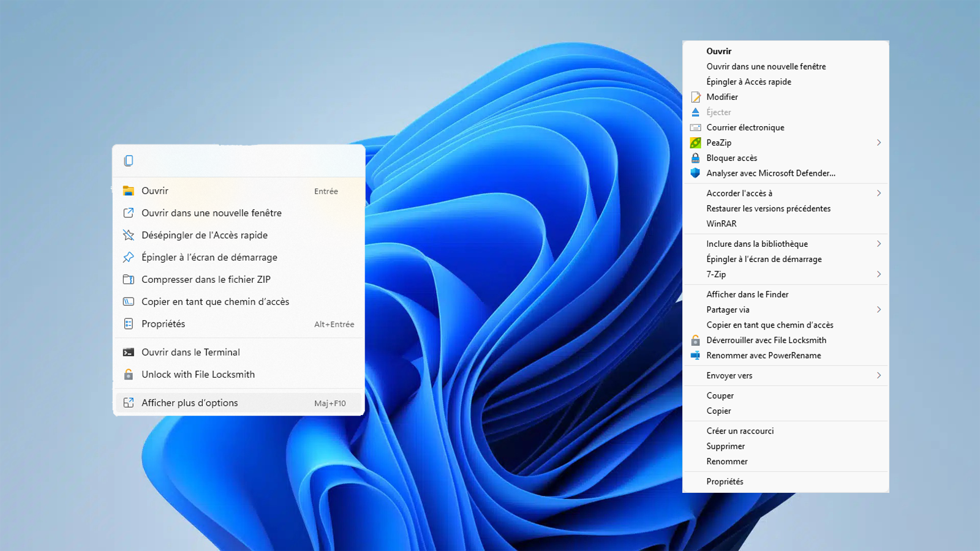The height and width of the screenshot is (551, 980).
Task: Click the Alt+Entrée shortcut label beside Propriétés
Action: point(334,324)
